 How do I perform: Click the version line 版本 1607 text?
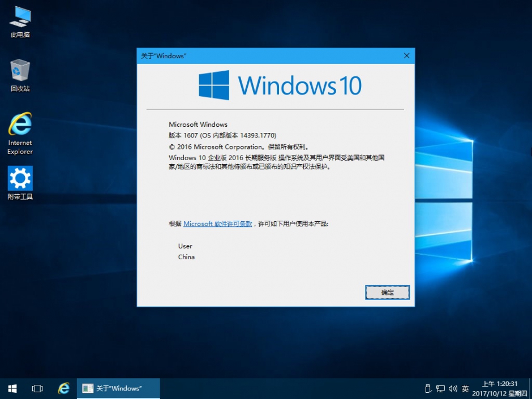click(x=222, y=135)
